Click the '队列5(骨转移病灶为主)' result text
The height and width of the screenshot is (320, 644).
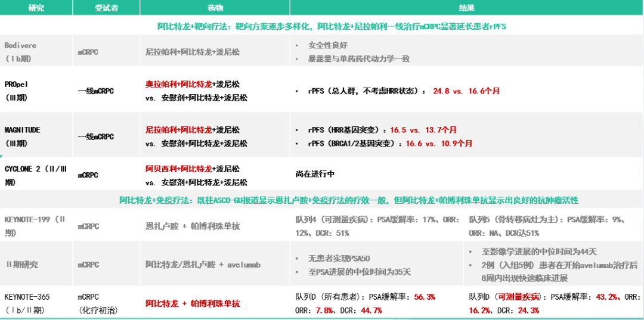point(547,226)
